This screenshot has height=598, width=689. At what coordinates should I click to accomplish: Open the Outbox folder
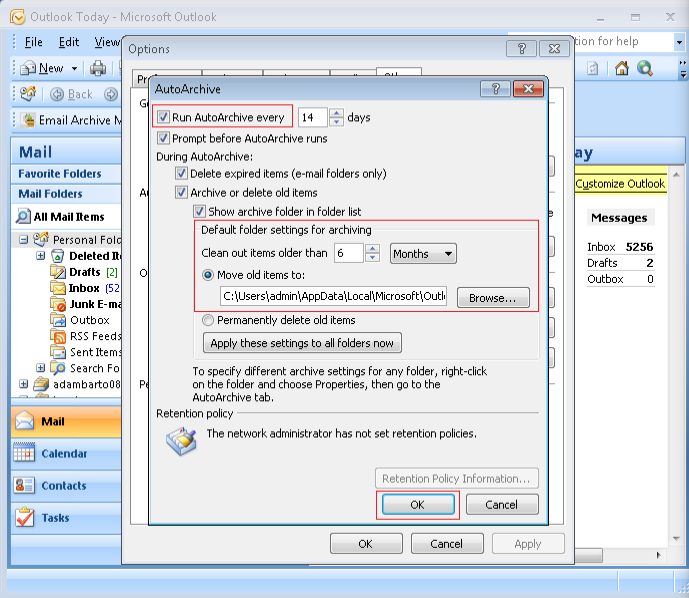[80, 320]
